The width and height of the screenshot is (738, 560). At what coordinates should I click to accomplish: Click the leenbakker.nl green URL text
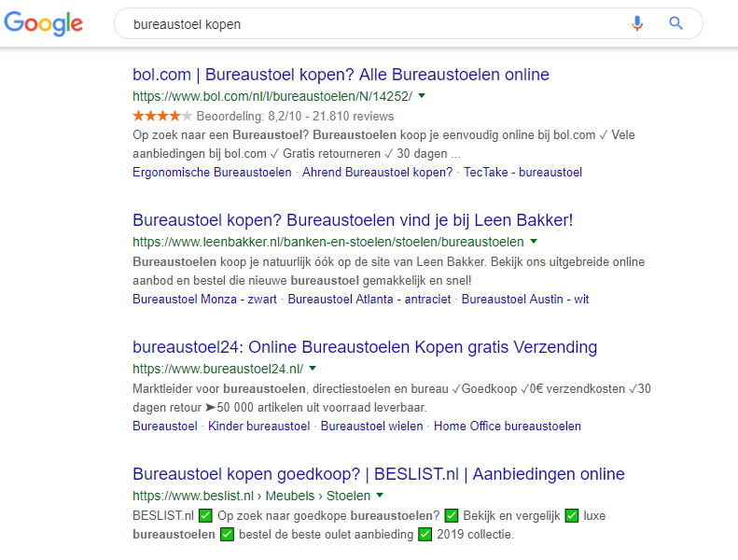coord(328,242)
